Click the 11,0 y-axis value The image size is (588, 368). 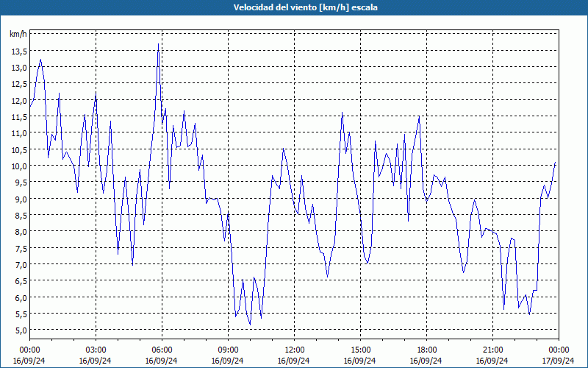19,133
